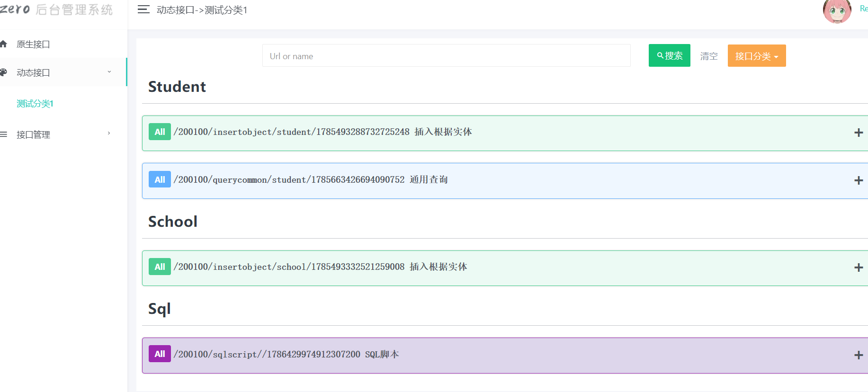868x392 pixels.
Task: Click the 动态接口->测试分类1 breadcrumb title
Action: coord(202,10)
